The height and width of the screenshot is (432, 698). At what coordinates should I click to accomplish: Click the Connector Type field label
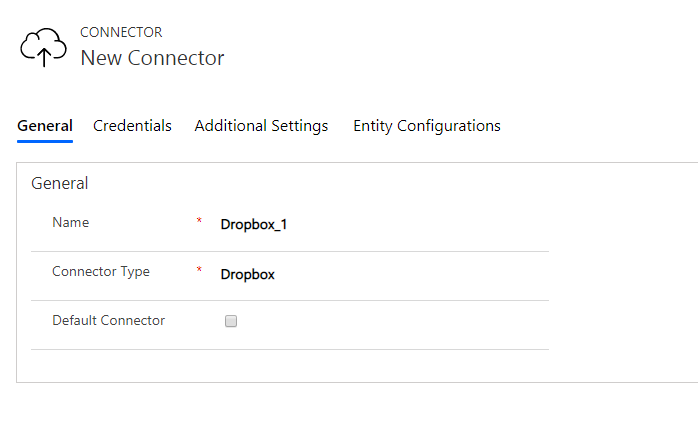(x=101, y=272)
